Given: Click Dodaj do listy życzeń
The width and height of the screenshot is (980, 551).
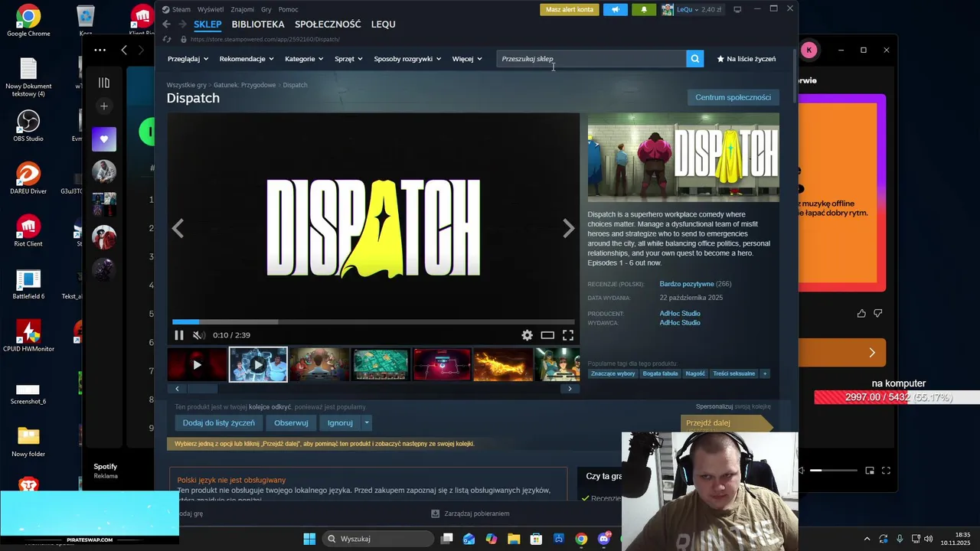Looking at the screenshot, I should 219,422.
